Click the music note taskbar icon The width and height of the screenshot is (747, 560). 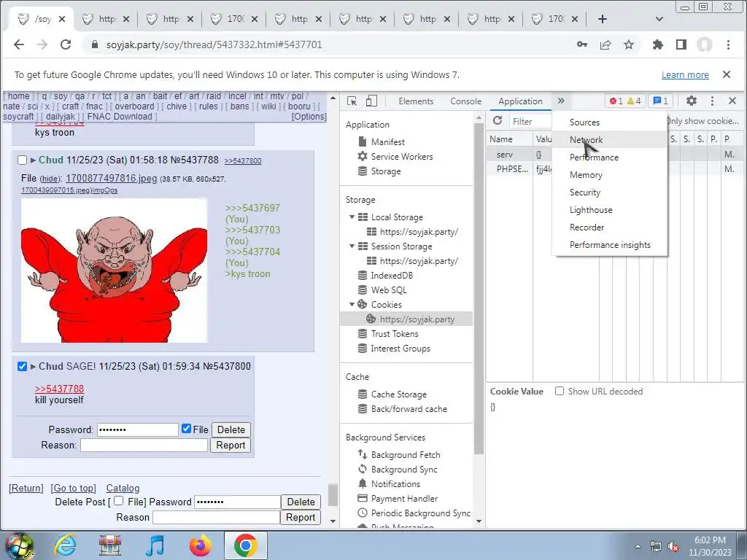pos(155,545)
